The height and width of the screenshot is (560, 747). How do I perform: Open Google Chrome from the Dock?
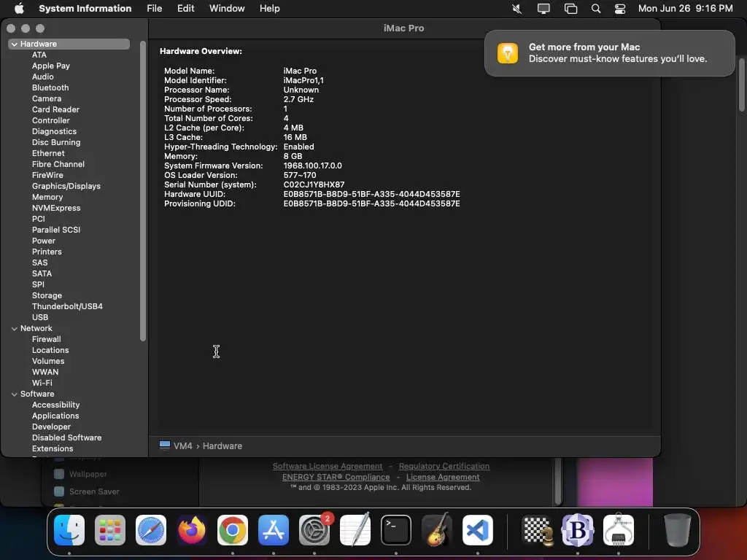pos(233,530)
